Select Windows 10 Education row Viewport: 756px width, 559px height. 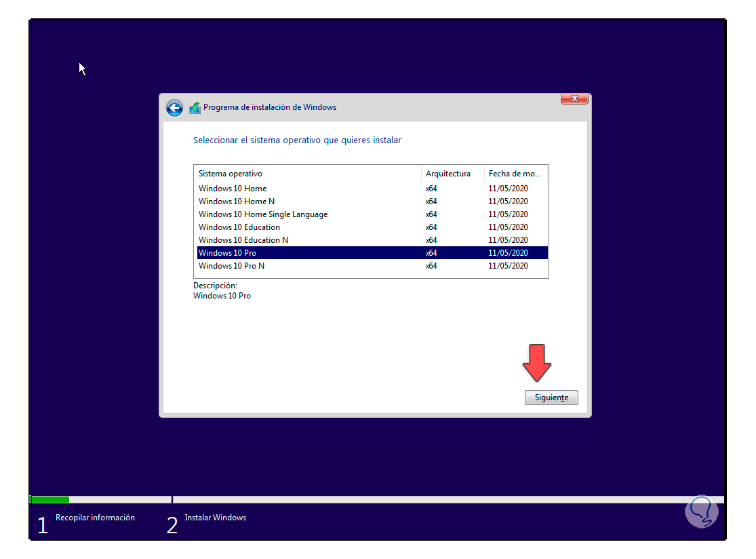[372, 227]
